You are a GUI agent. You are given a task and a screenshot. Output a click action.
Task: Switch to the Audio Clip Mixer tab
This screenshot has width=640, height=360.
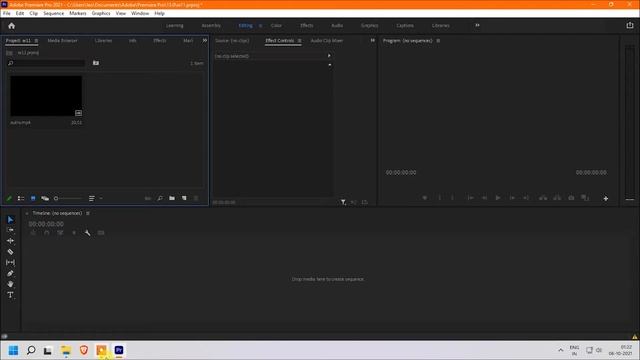(327, 41)
